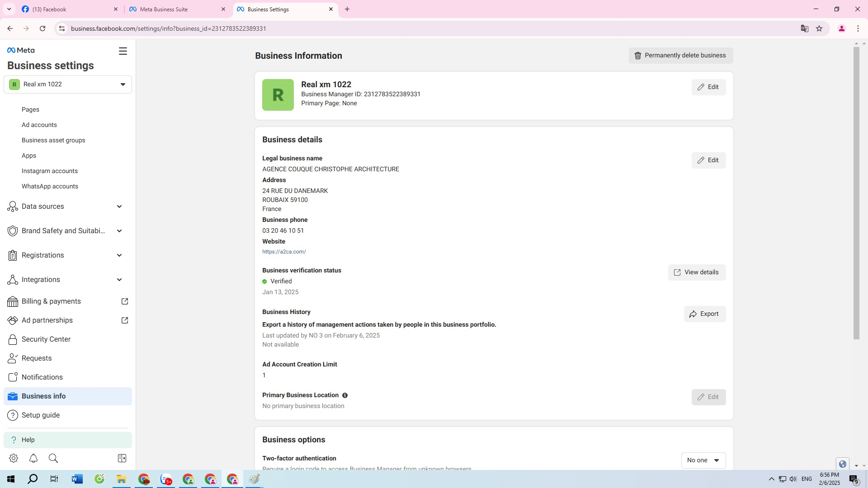The height and width of the screenshot is (488, 868).
Task: Expand the Registrations section
Action: pos(68,255)
